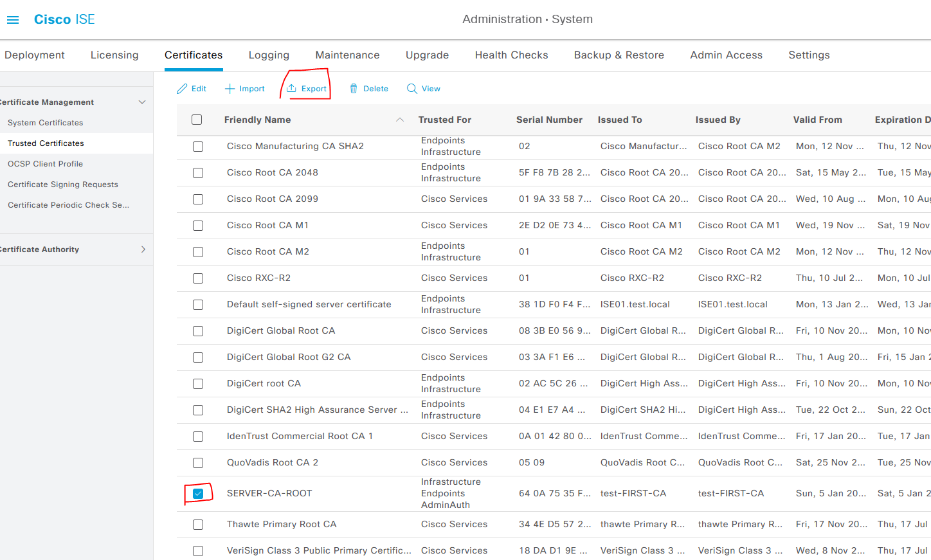Click the View button label
931x560 pixels.
coord(431,89)
